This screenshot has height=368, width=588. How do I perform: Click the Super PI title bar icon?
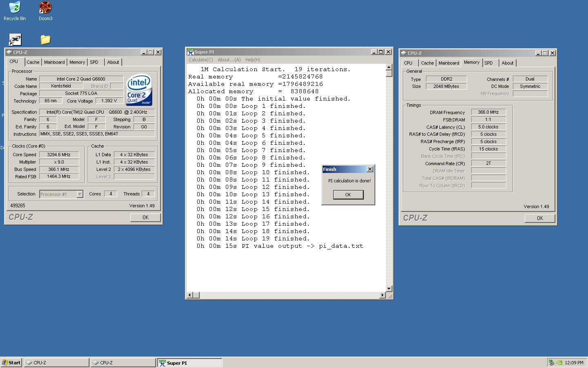190,52
